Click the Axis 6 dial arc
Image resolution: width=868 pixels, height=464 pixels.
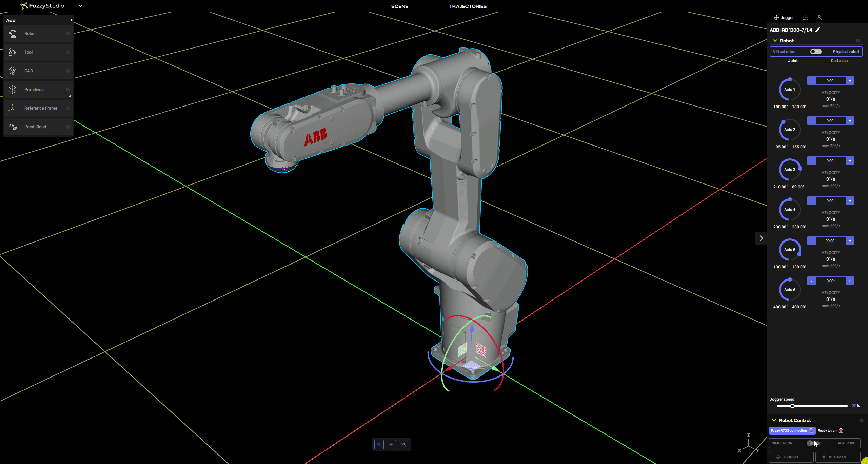pos(790,290)
